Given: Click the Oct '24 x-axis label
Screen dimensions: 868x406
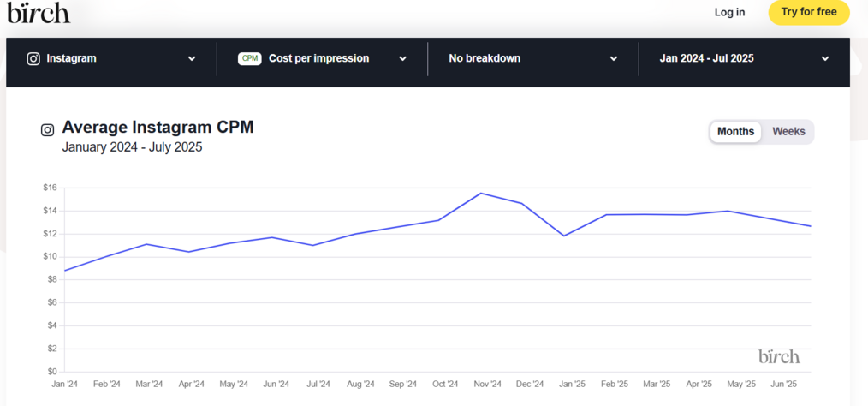Looking at the screenshot, I should pyautogui.click(x=445, y=384).
